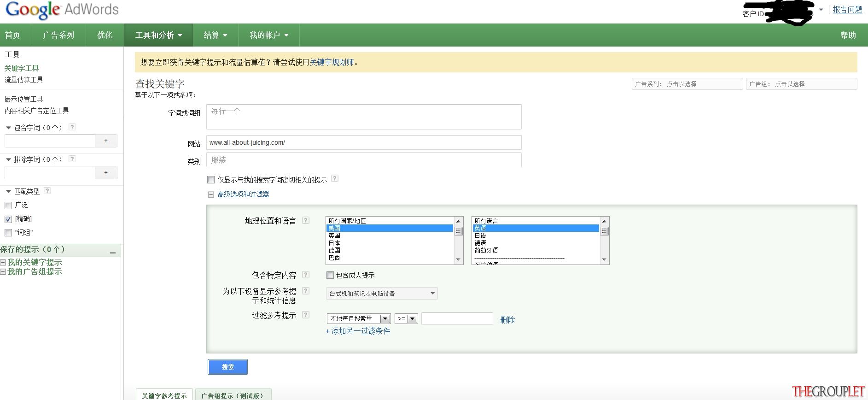Image resolution: width=868 pixels, height=400 pixels.
Task: Click plus button to add 排除字词
Action: click(106, 173)
